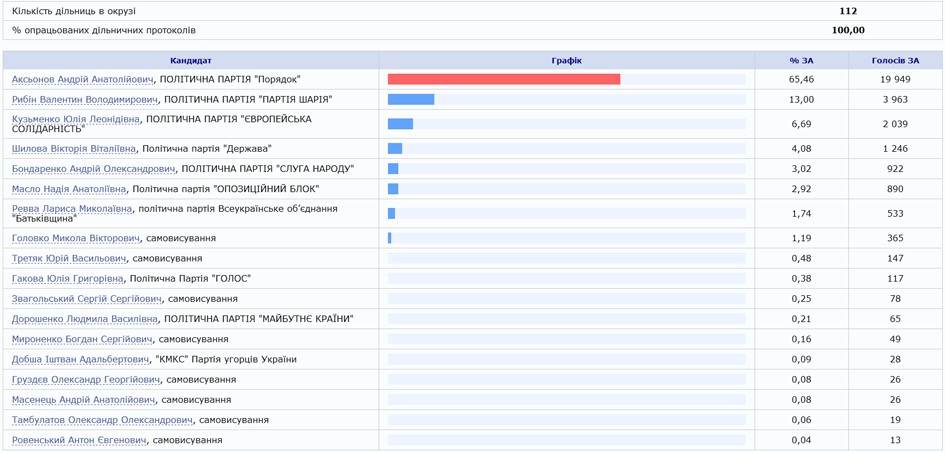Click the blue result bar for Масло
945x453 pixels.
(x=393, y=189)
